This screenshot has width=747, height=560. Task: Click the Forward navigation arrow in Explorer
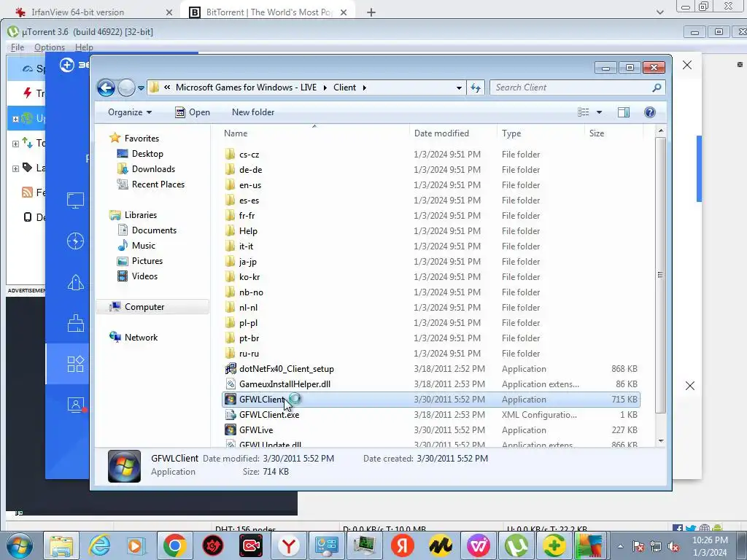coord(126,87)
